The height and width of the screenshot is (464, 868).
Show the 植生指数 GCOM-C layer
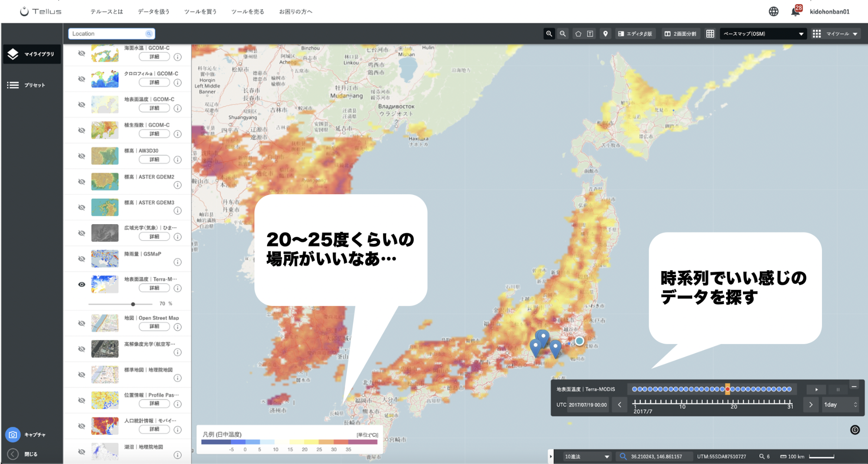[x=81, y=130]
